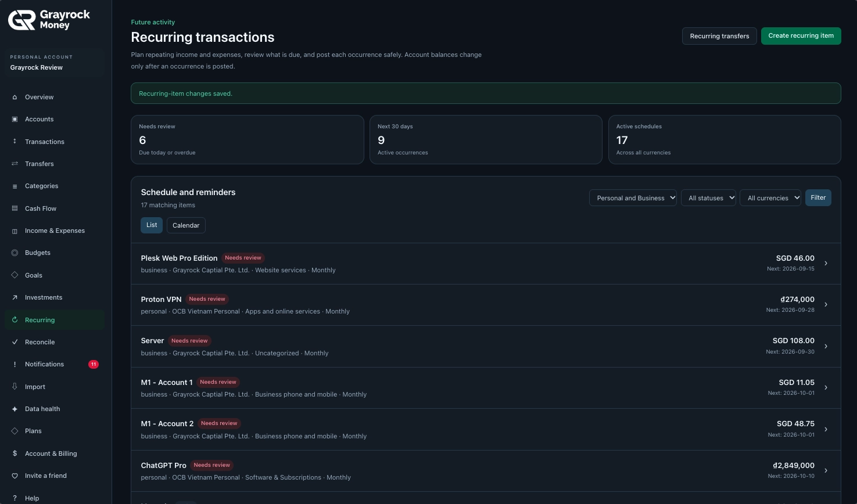Click the Notifications badge showing 11
The image size is (857, 504).
94,365
